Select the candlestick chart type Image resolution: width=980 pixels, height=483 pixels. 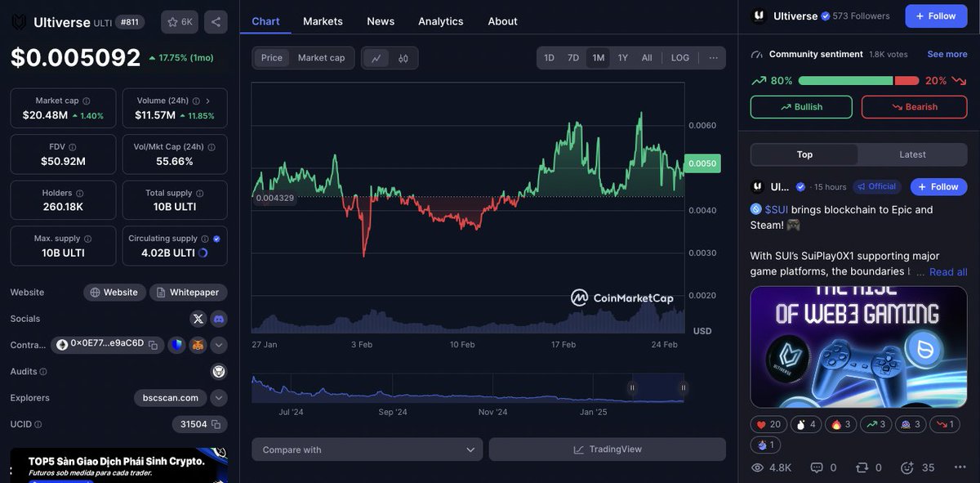pos(403,58)
